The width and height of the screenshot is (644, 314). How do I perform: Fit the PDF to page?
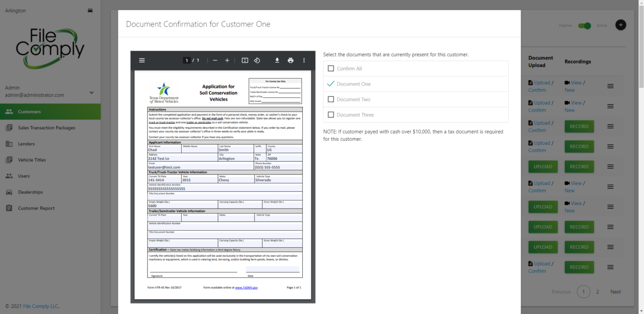(245, 60)
